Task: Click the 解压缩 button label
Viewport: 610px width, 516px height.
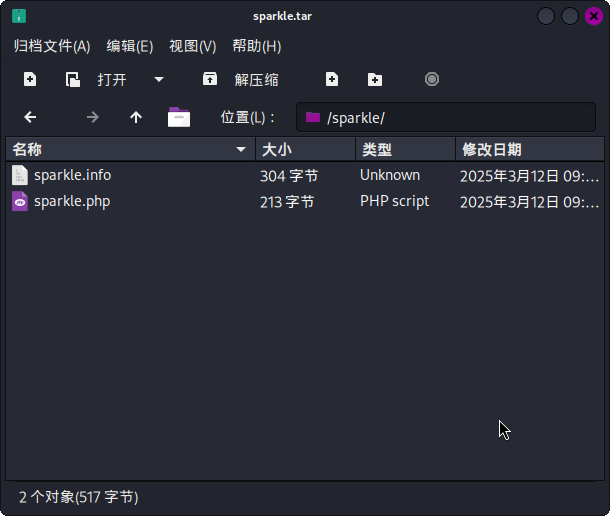Action: [256, 80]
